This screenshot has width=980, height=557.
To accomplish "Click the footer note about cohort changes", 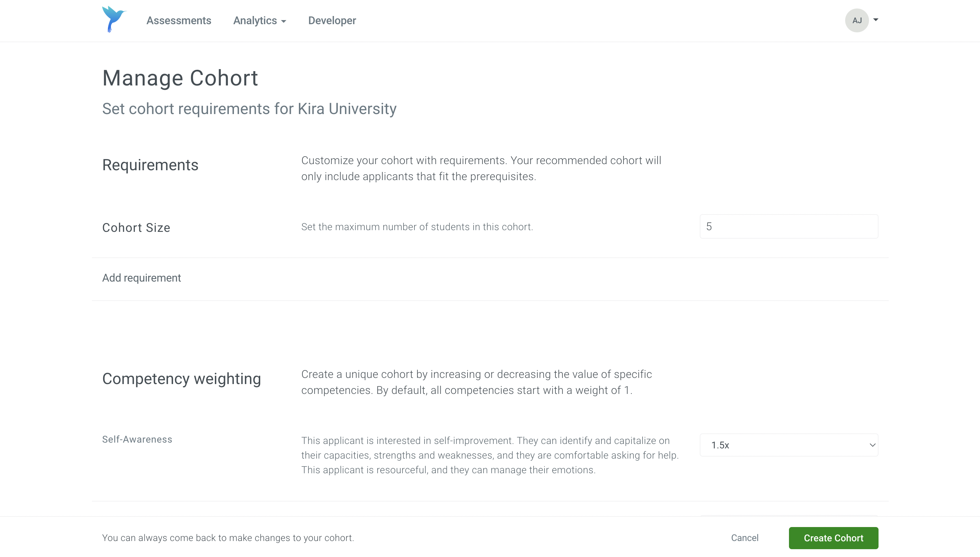I will (227, 538).
